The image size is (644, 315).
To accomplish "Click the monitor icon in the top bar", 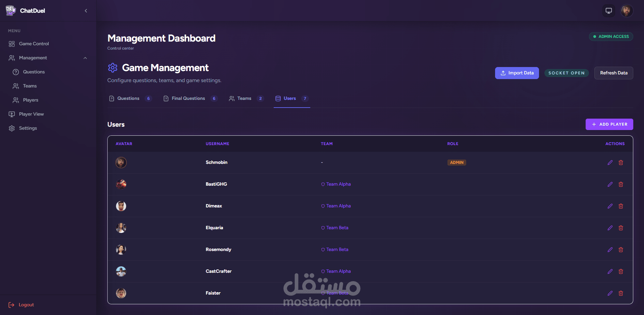I will tap(609, 11).
